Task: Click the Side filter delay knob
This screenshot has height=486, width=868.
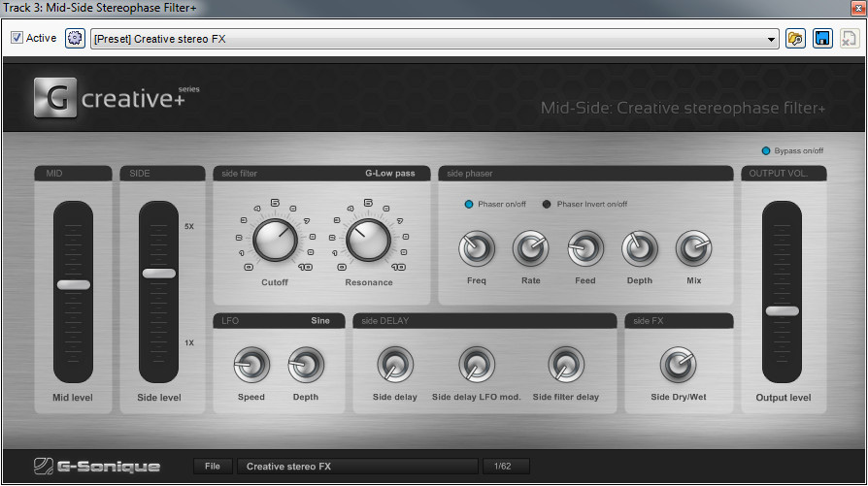Action: pos(566,365)
